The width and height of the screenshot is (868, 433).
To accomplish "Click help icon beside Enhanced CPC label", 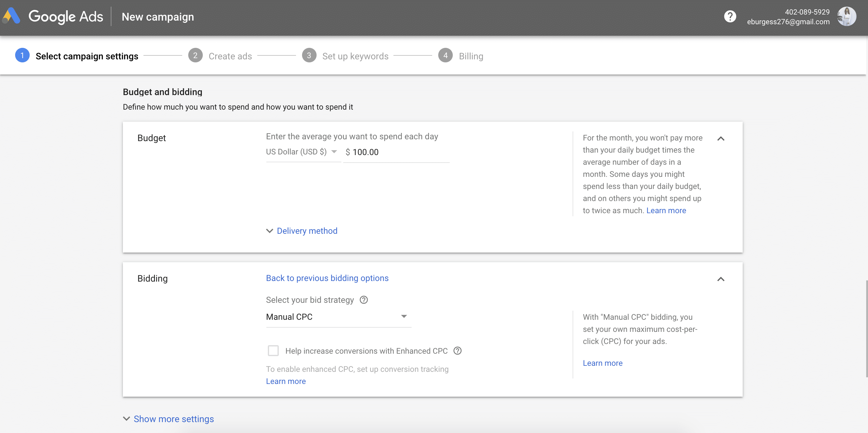I will pos(457,351).
